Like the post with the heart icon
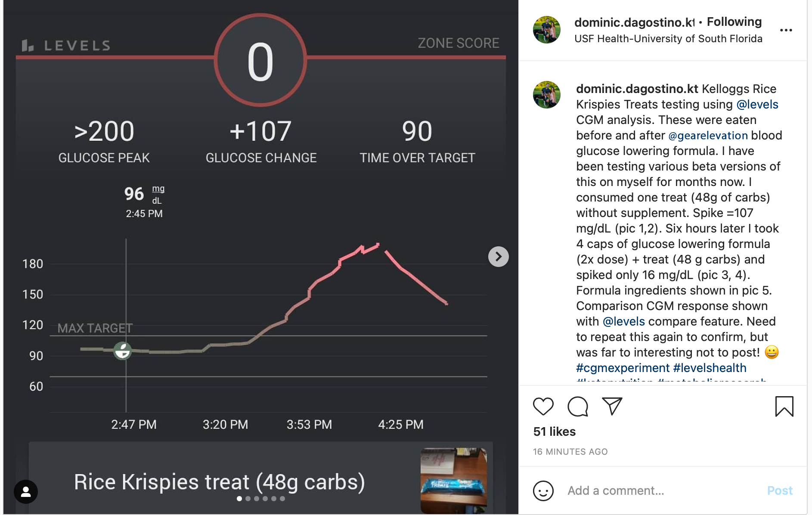 (543, 406)
